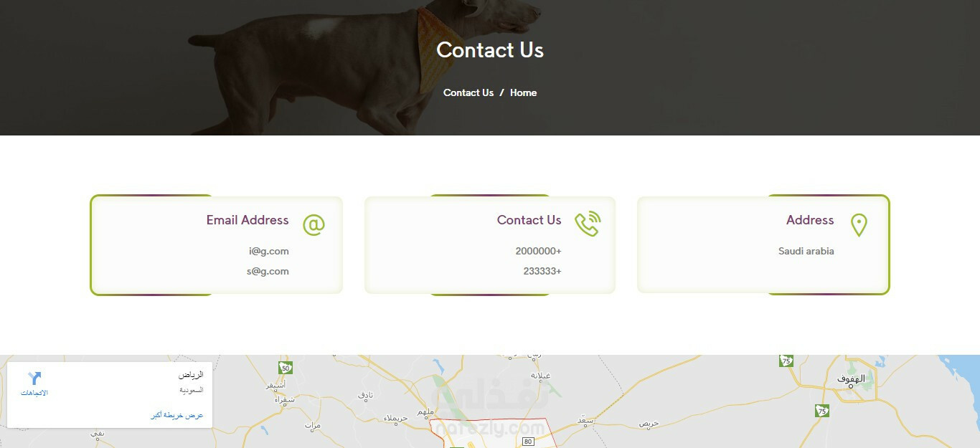Click the الرياض place title on map card
The image size is (980, 448).
point(191,375)
